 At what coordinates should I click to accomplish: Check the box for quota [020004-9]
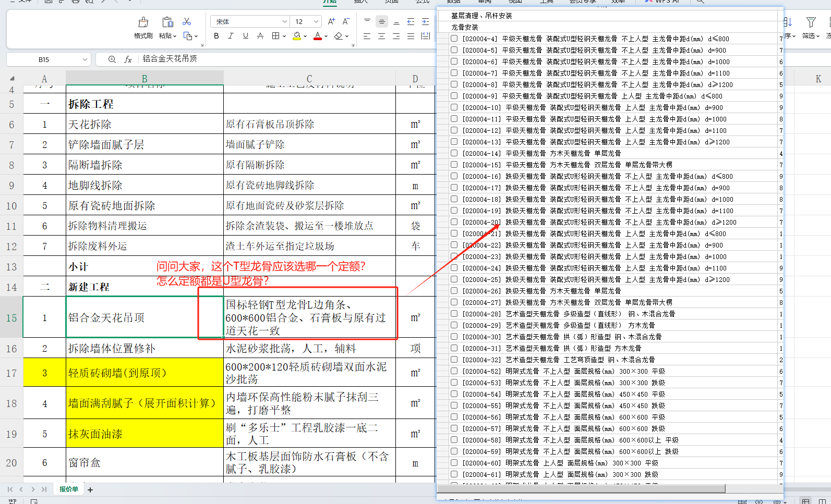point(454,96)
